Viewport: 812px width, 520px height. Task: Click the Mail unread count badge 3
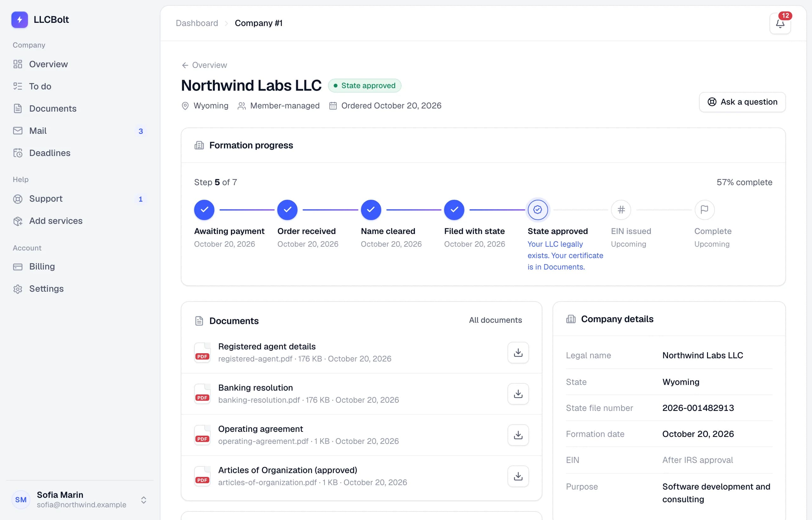point(141,131)
